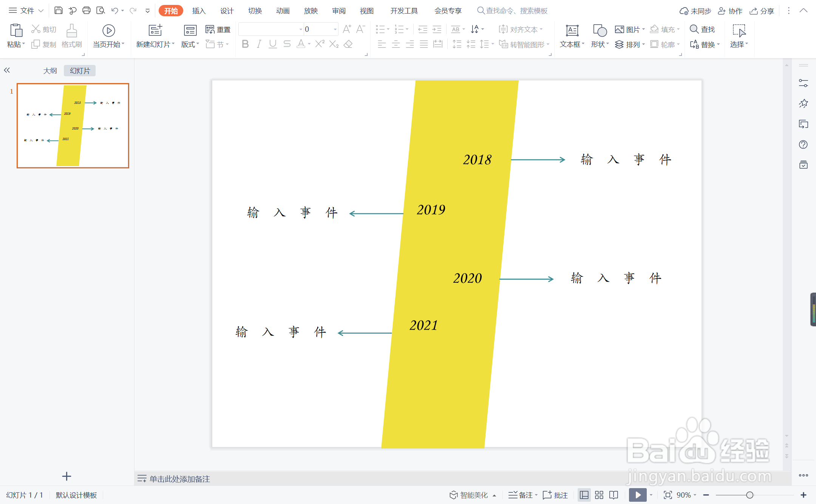
Task: Open the Text Box tool
Action: 572,31
